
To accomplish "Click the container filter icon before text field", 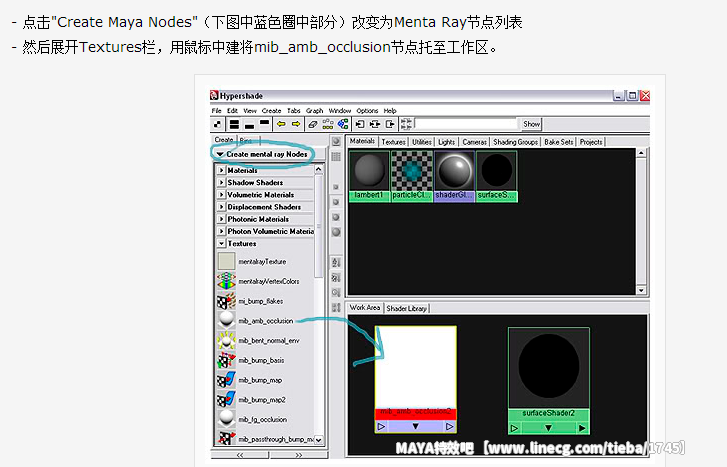I will click(406, 124).
